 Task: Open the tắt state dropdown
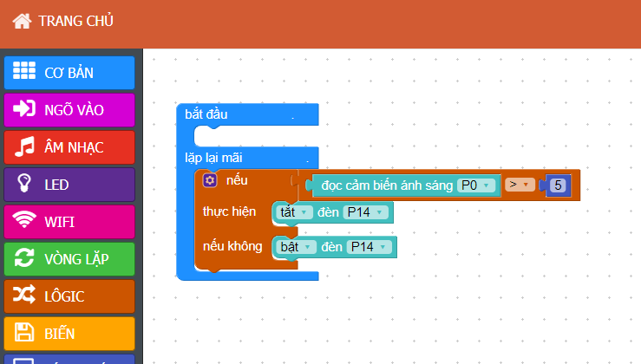tap(294, 212)
